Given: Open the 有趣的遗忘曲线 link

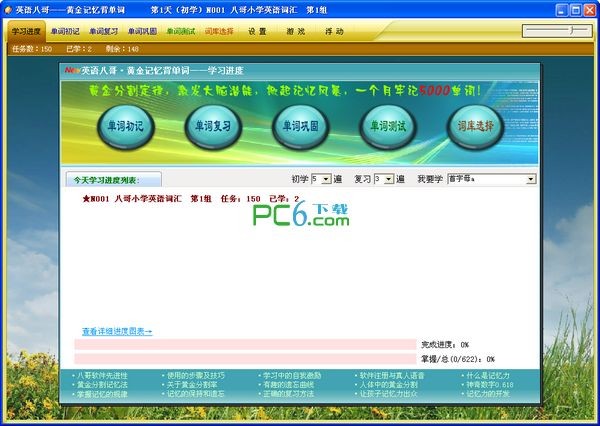Looking at the screenshot, I should (288, 385).
